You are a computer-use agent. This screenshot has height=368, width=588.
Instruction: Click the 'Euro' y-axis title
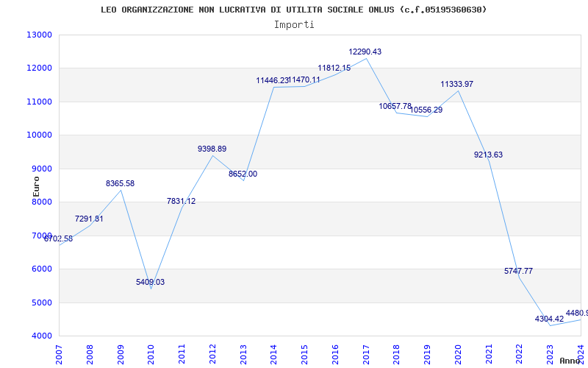[36, 186]
